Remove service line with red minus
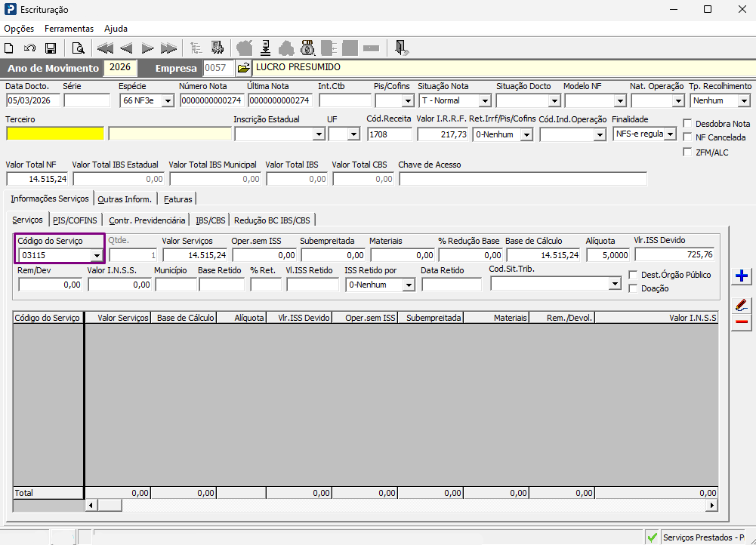 click(x=742, y=322)
